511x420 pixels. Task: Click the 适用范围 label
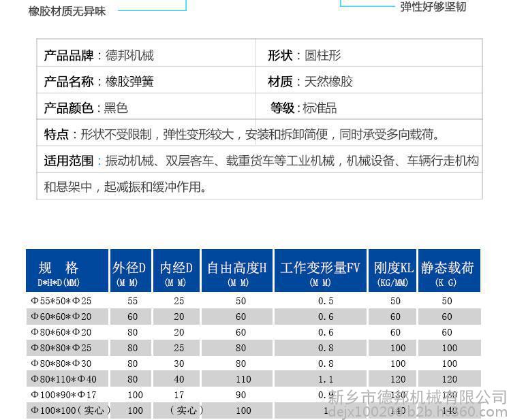pos(68,161)
